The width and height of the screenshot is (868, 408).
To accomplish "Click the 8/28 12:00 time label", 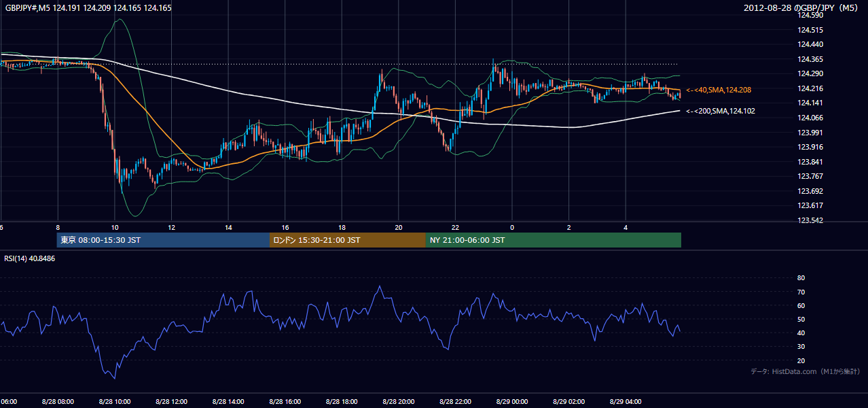I will [x=171, y=402].
